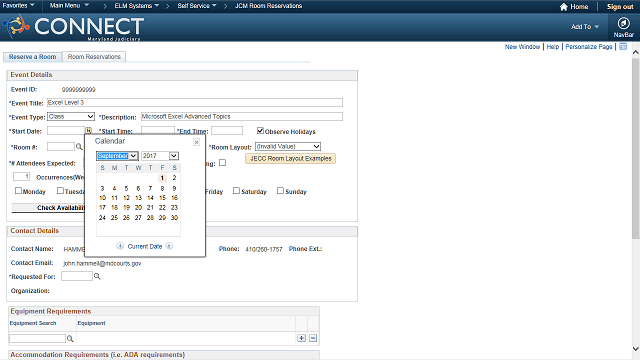
Task: Expand the Main Menu dropdown
Action: [69, 6]
